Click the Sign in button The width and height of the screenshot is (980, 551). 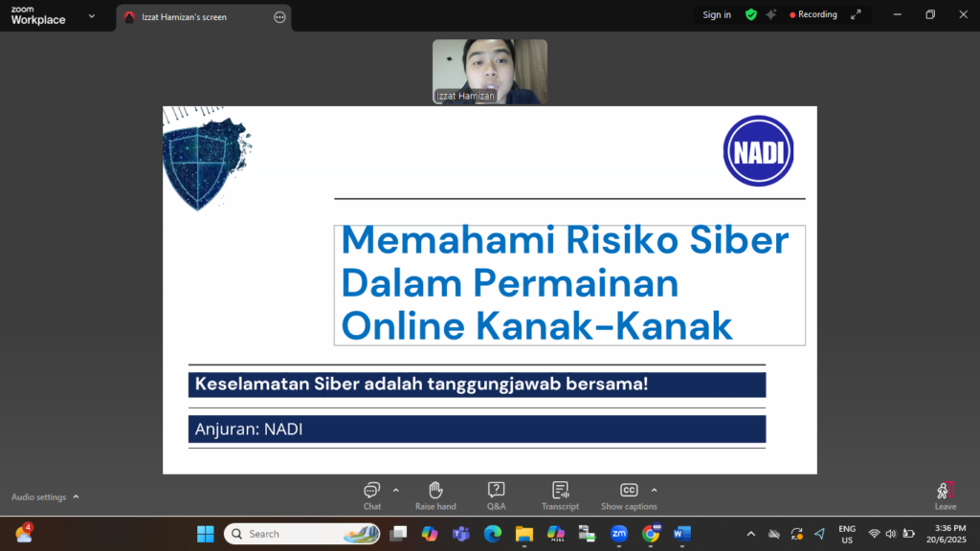(x=716, y=15)
